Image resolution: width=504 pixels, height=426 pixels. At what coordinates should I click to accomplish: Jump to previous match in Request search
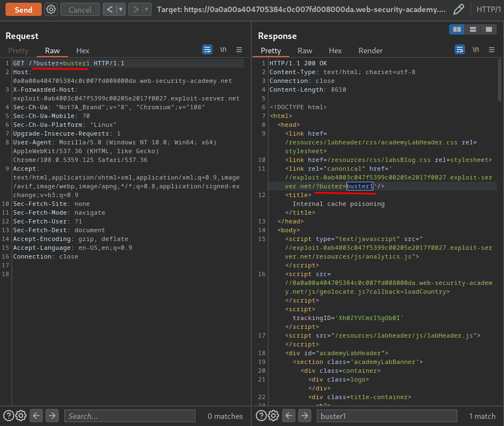coord(36,416)
